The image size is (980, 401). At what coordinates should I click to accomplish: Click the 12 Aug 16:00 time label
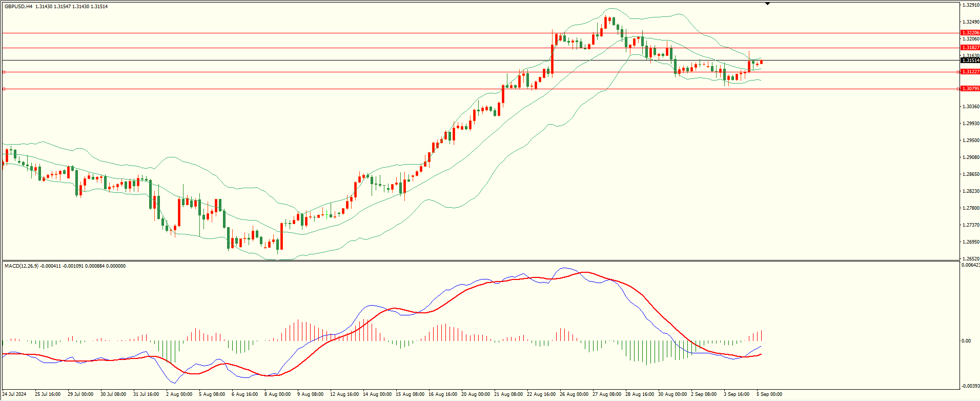pyautogui.click(x=344, y=394)
